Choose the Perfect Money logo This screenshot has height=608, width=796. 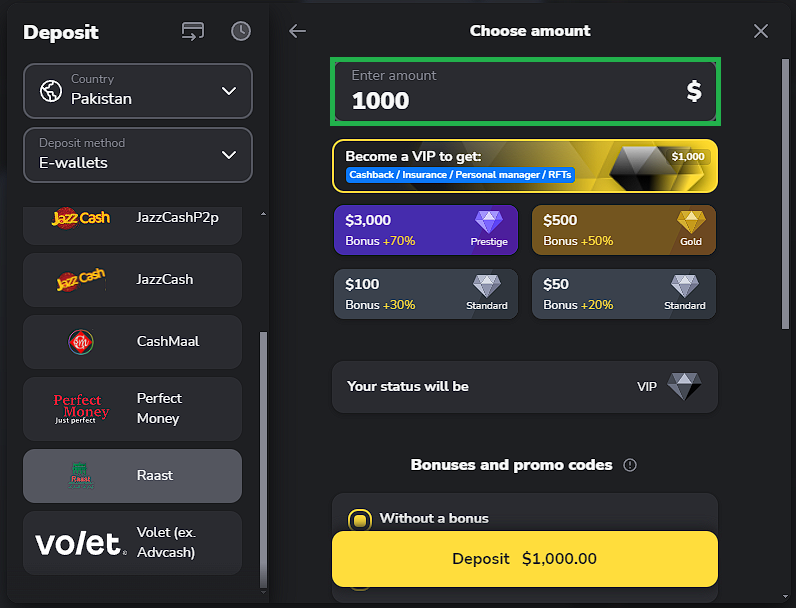point(81,408)
